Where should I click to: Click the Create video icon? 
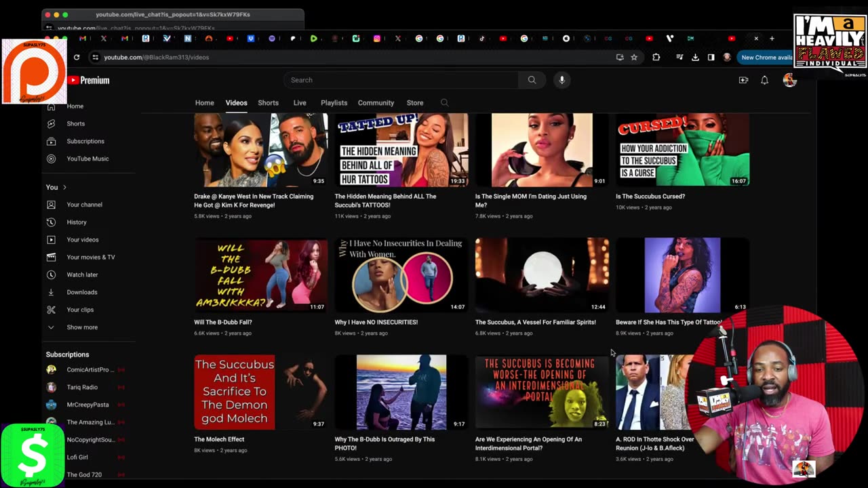743,80
